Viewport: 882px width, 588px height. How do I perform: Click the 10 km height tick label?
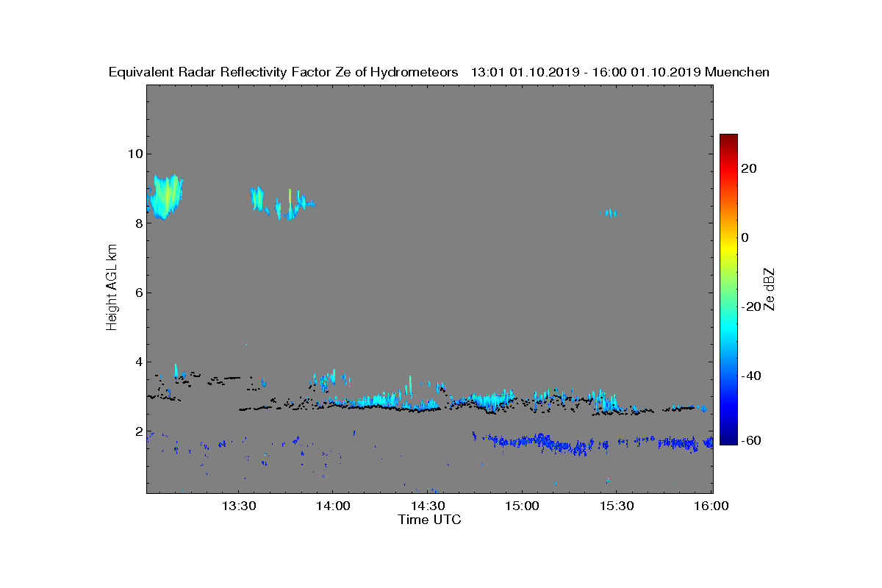pos(134,154)
